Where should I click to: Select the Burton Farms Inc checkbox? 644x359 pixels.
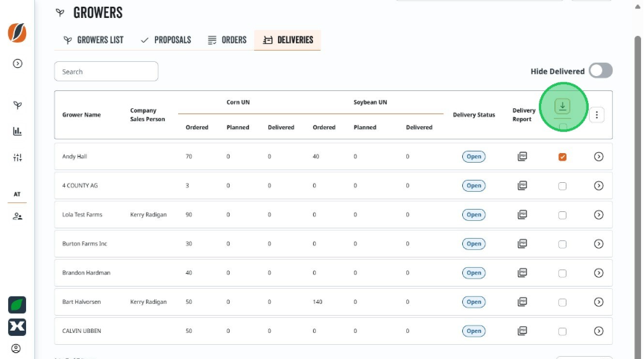coord(562,244)
